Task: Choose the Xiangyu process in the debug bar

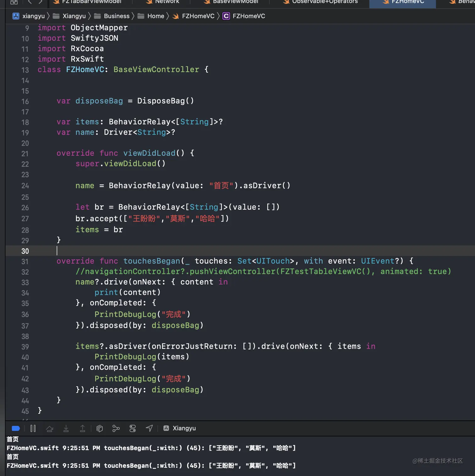Action: [x=180, y=428]
